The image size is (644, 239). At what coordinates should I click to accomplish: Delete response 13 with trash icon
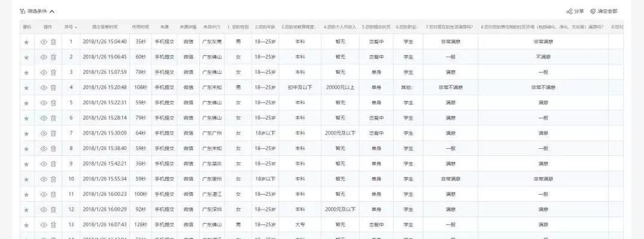coord(53,225)
